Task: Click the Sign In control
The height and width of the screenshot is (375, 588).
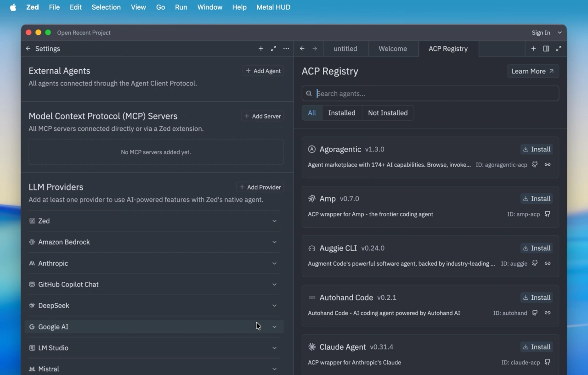Action: 541,33
